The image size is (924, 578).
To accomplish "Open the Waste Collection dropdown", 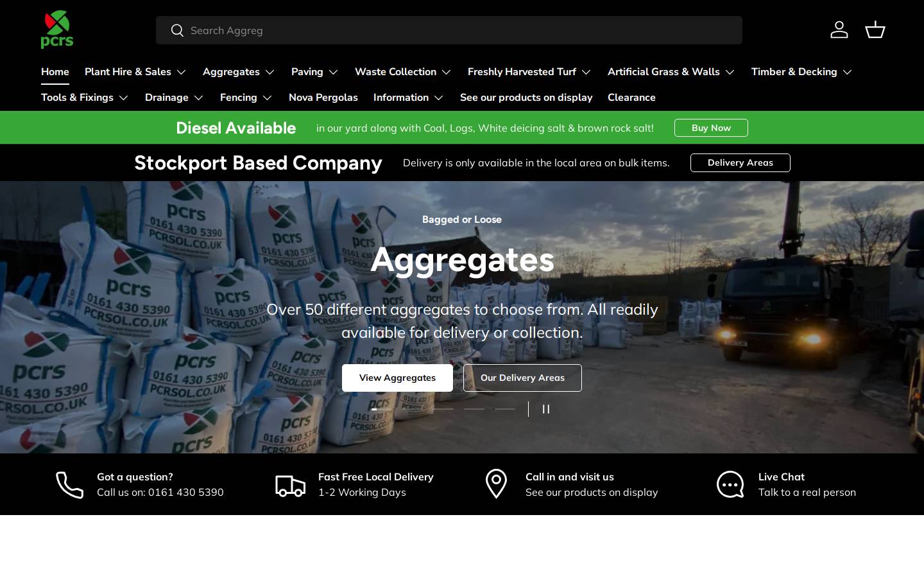I will (x=403, y=72).
